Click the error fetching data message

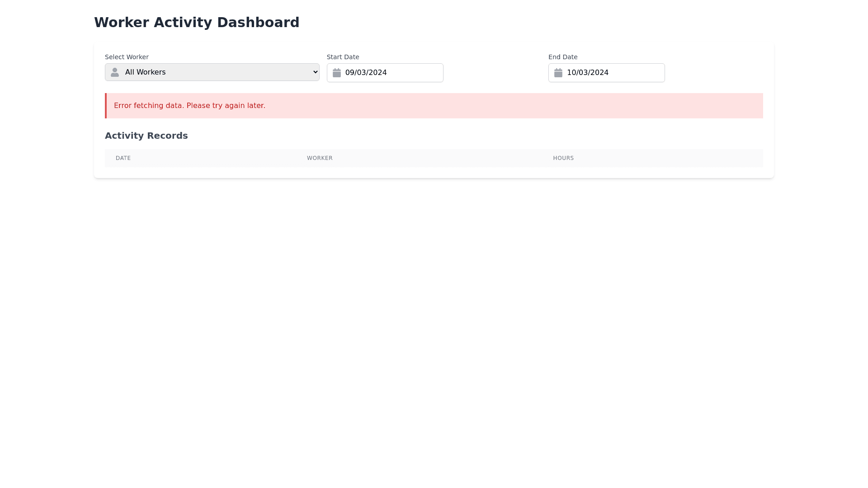click(189, 105)
